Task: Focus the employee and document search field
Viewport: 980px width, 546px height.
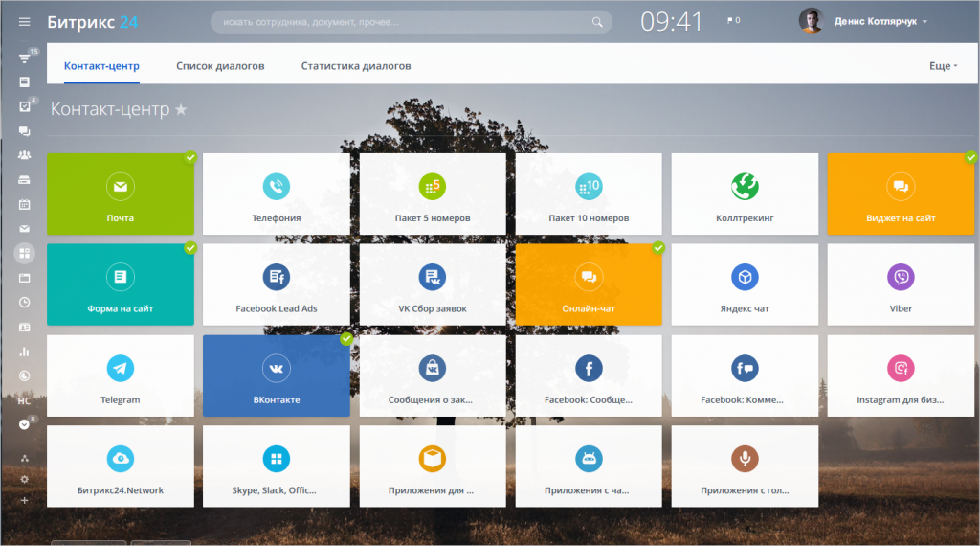Action: (412, 22)
